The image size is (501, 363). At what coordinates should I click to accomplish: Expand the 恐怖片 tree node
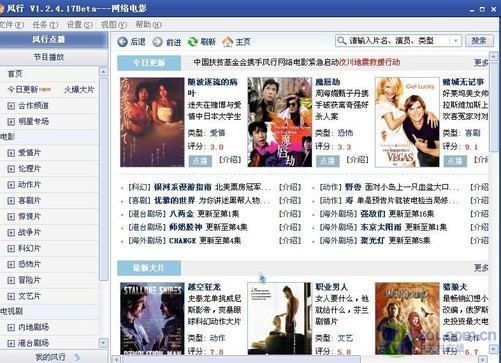11,264
